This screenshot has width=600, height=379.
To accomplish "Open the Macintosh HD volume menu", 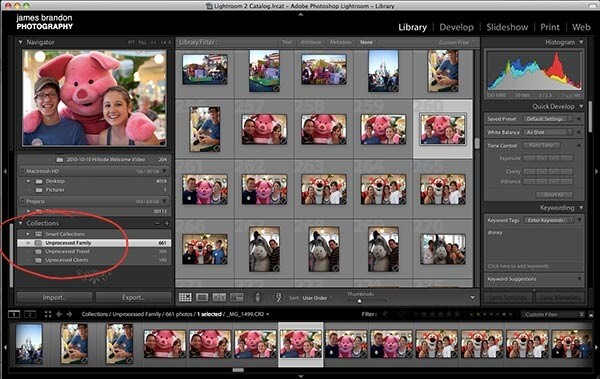I will point(165,171).
